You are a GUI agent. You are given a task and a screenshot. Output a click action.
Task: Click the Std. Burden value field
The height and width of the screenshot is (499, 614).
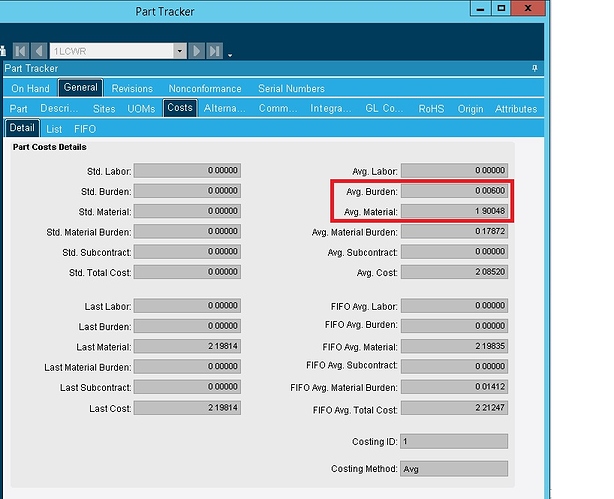point(187,191)
